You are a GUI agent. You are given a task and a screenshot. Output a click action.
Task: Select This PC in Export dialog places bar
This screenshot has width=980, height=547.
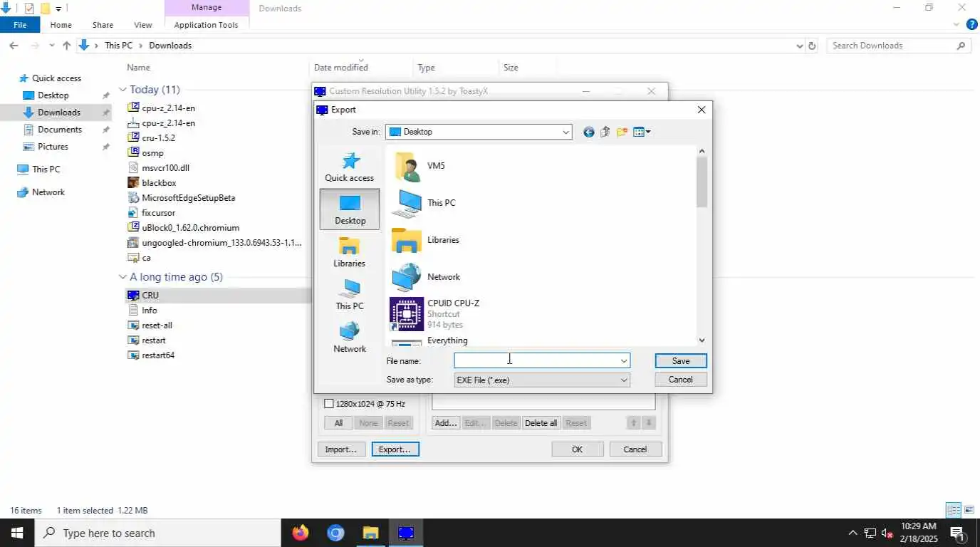click(350, 295)
